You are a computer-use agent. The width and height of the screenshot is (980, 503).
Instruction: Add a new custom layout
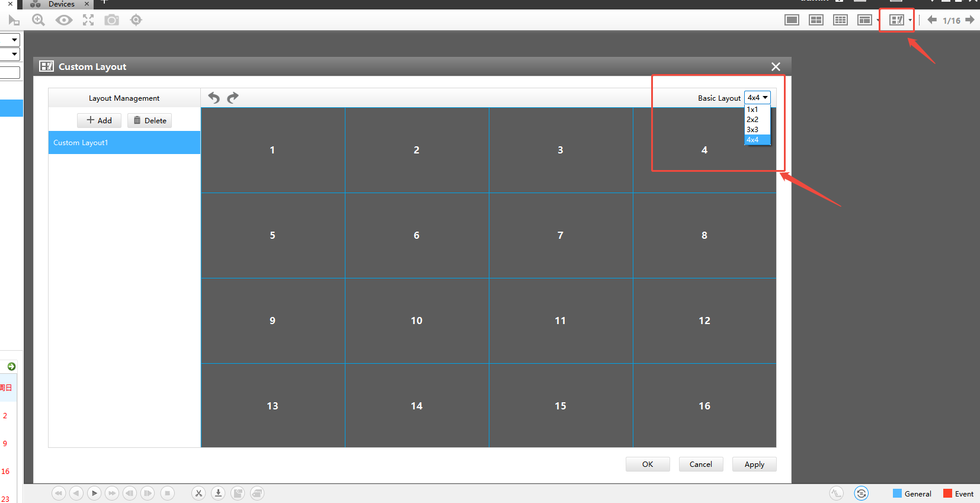(99, 120)
